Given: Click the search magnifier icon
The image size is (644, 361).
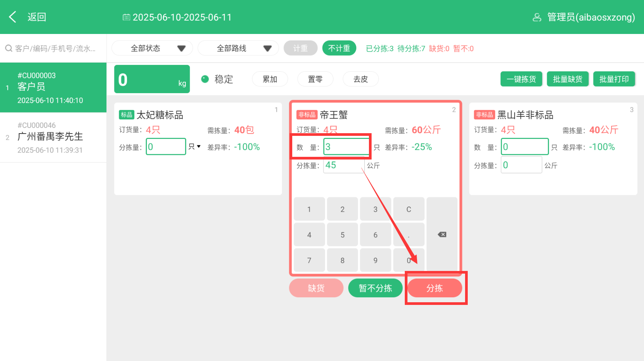Looking at the screenshot, I should coord(8,48).
